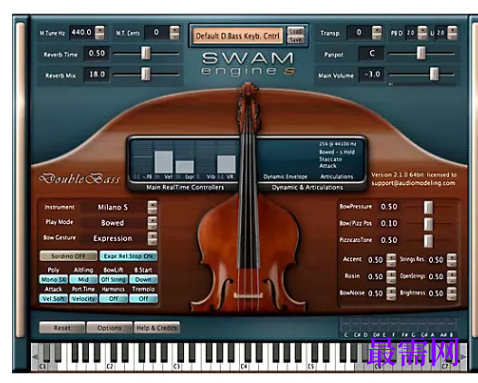478x383 pixels.
Task: Toggle the Tremolo Off button
Action: tap(143, 299)
